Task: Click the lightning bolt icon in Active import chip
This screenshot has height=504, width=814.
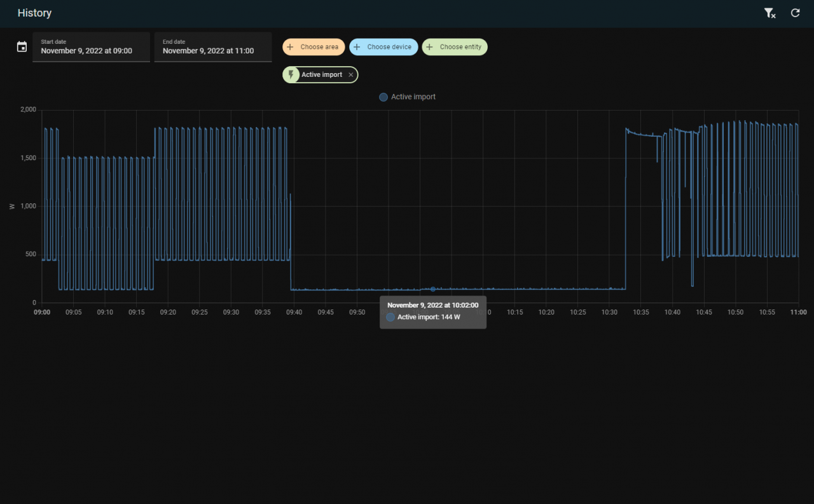Action: coord(292,75)
